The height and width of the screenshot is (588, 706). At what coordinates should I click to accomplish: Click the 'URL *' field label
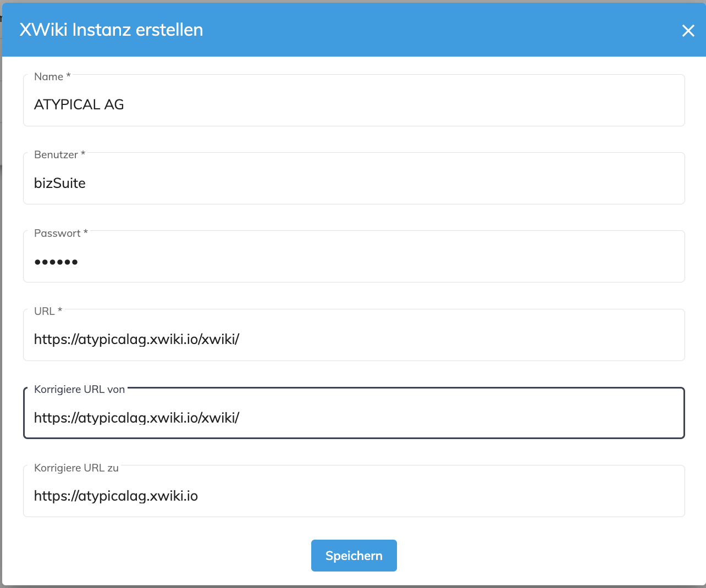(48, 312)
